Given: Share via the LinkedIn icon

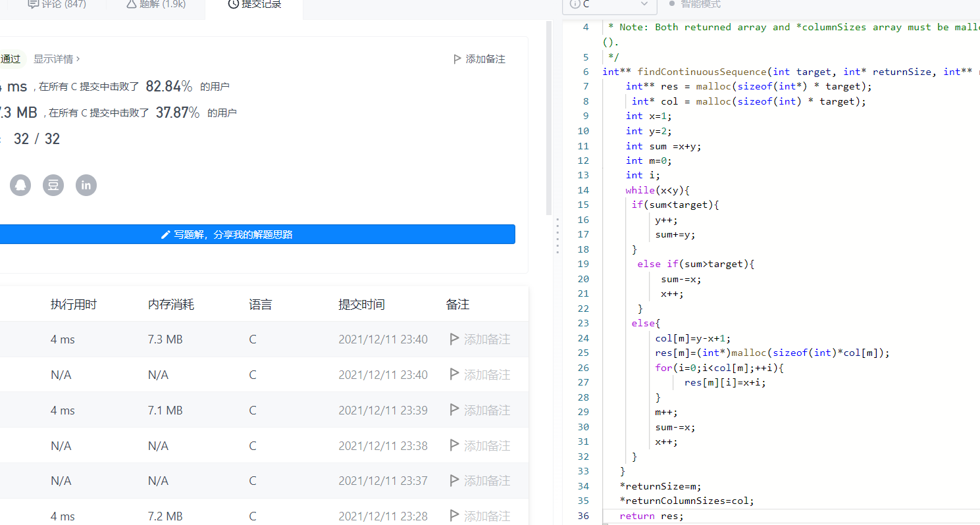Looking at the screenshot, I should (86, 185).
